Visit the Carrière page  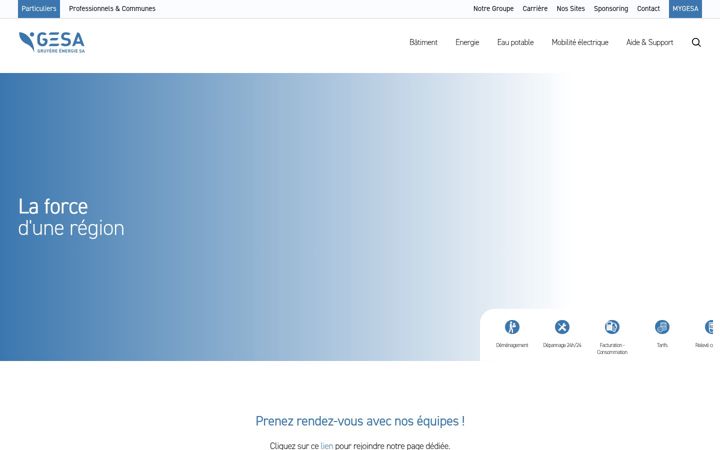click(535, 9)
